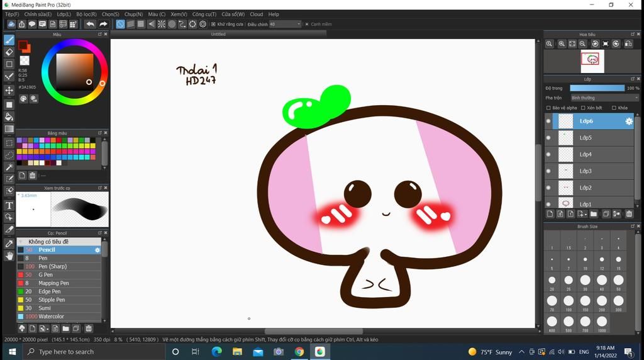Enable the Khóa lock checkbox
The height and width of the screenshot is (360, 644).
tap(614, 108)
